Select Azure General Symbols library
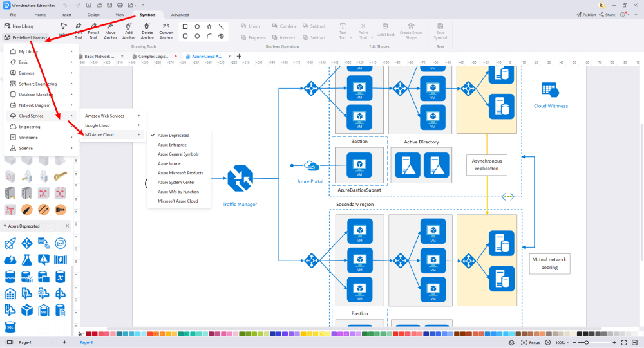The height and width of the screenshot is (348, 644). (178, 154)
